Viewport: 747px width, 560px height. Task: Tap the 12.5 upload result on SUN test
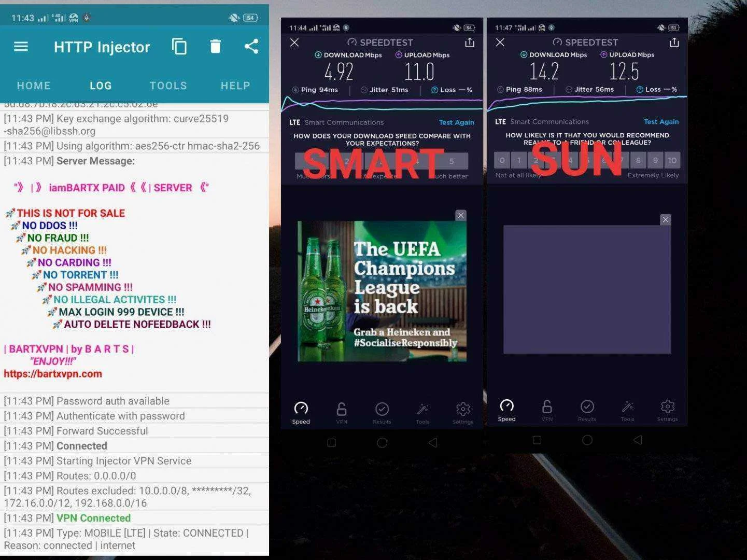pyautogui.click(x=624, y=71)
